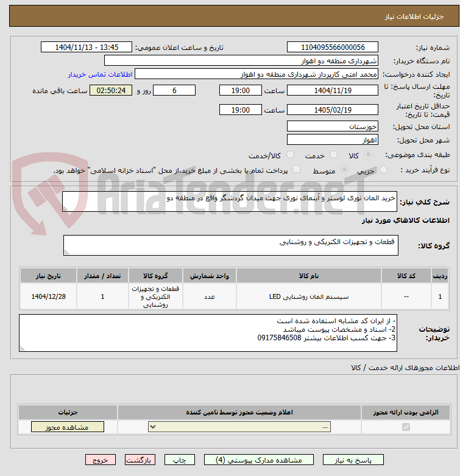
Task: Click the province field خوزستان
Action: (333, 126)
